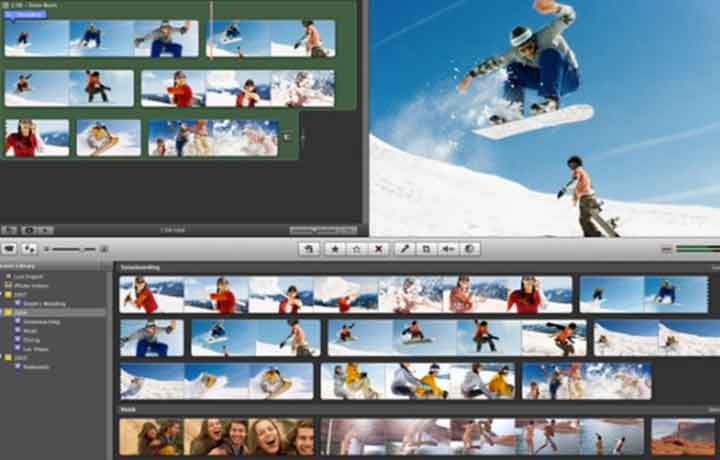The image size is (720, 460).
Task: Click the blue title bubble above first project clip
Action: tap(25, 14)
